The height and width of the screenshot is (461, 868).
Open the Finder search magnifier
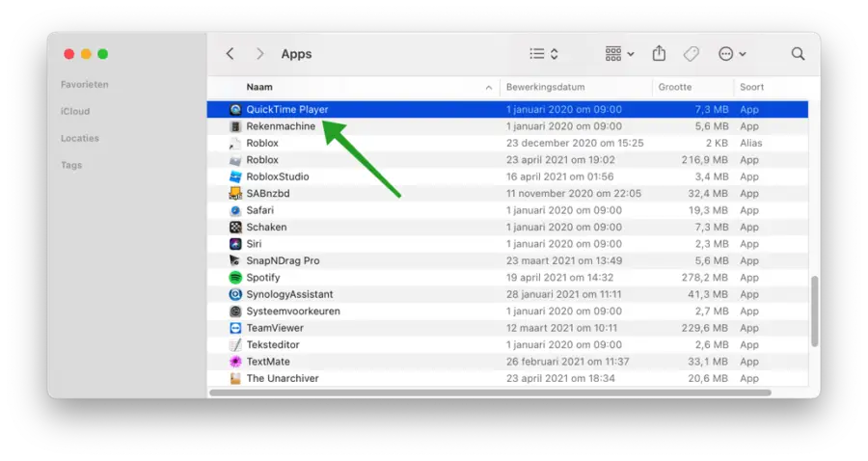coord(798,54)
